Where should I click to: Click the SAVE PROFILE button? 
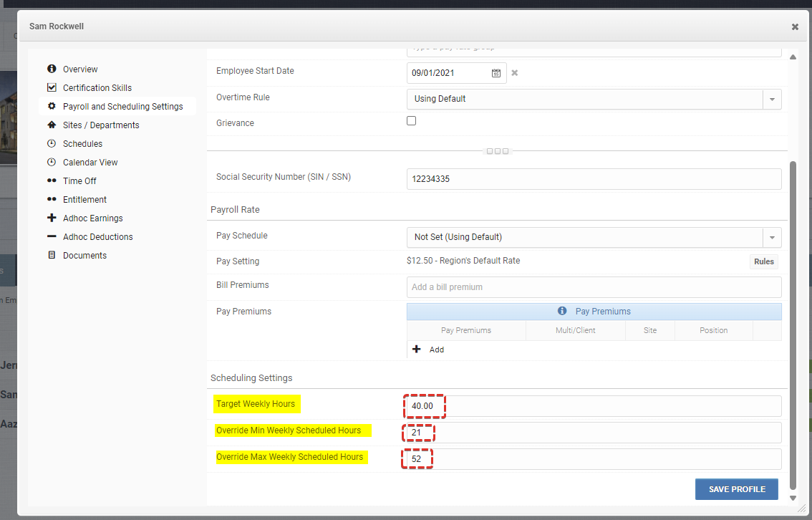[x=736, y=488]
